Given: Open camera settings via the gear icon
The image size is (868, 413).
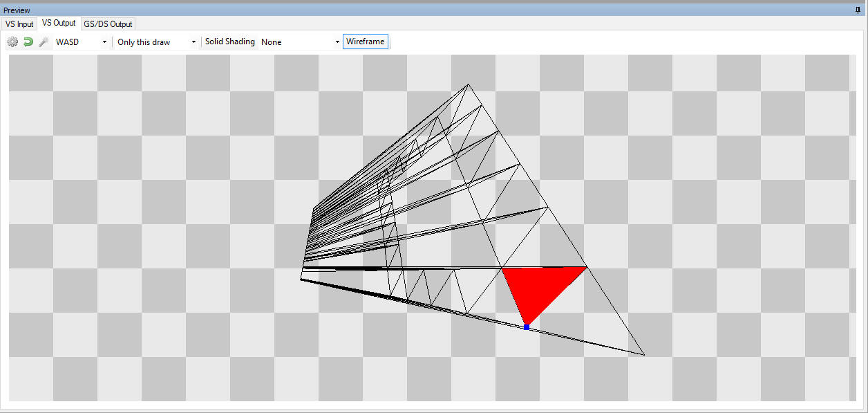Looking at the screenshot, I should pyautogui.click(x=12, y=42).
